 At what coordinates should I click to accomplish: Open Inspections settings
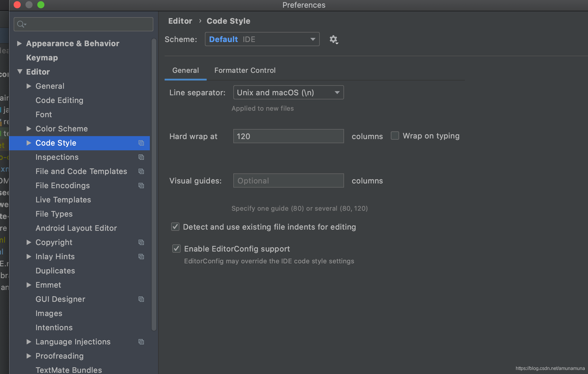coord(57,157)
